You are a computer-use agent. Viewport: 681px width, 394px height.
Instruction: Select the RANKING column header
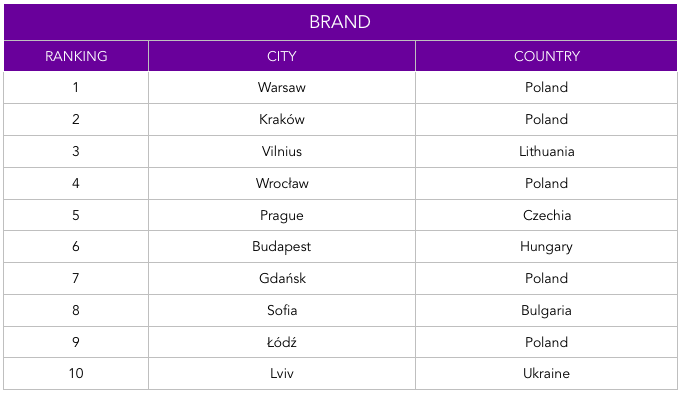coord(76,56)
